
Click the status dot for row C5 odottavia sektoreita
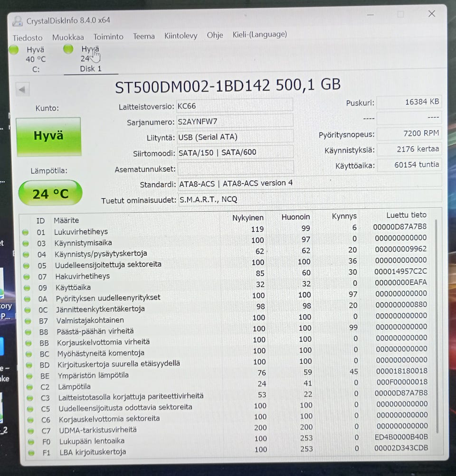point(30,409)
